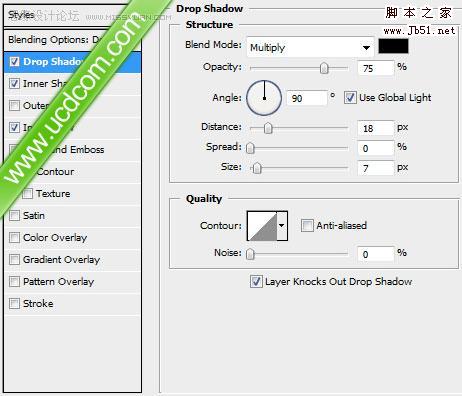Image resolution: width=462 pixels, height=396 pixels.
Task: Click the Size value input field
Action: (375, 168)
